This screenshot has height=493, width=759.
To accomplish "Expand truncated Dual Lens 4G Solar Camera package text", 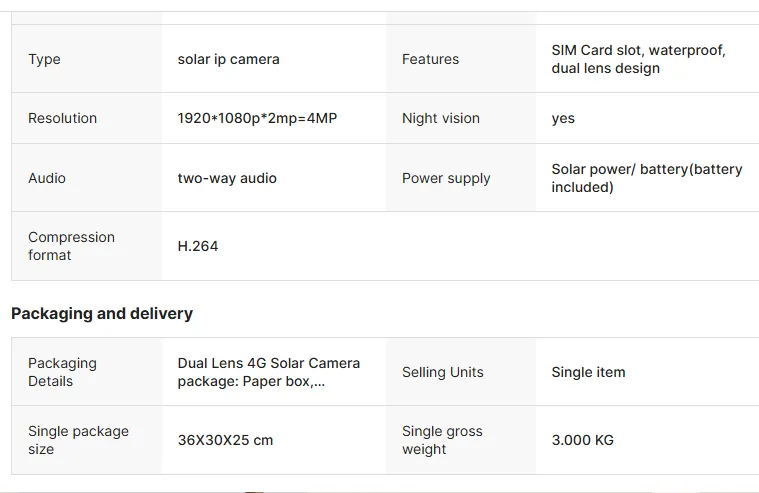I will tap(269, 372).
